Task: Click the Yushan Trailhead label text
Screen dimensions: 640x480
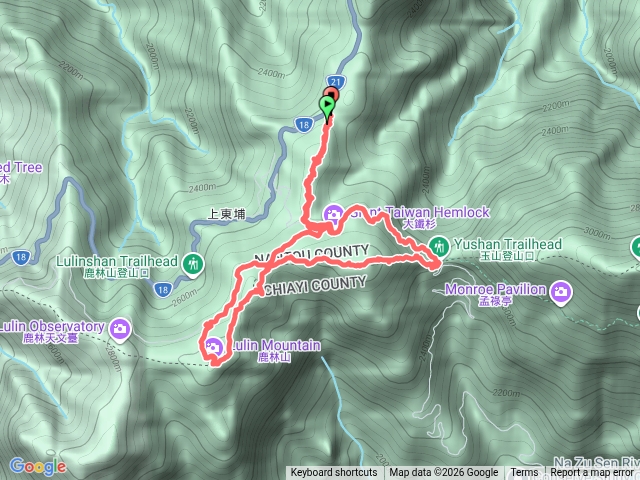Action: click(508, 245)
